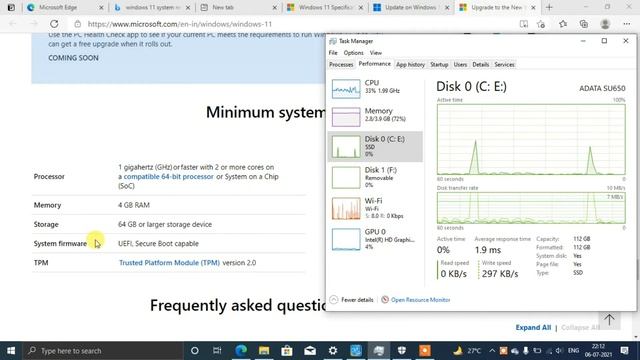The height and width of the screenshot is (360, 640).
Task: Switch to windows 11 system Bing tab
Action: tap(152, 7)
